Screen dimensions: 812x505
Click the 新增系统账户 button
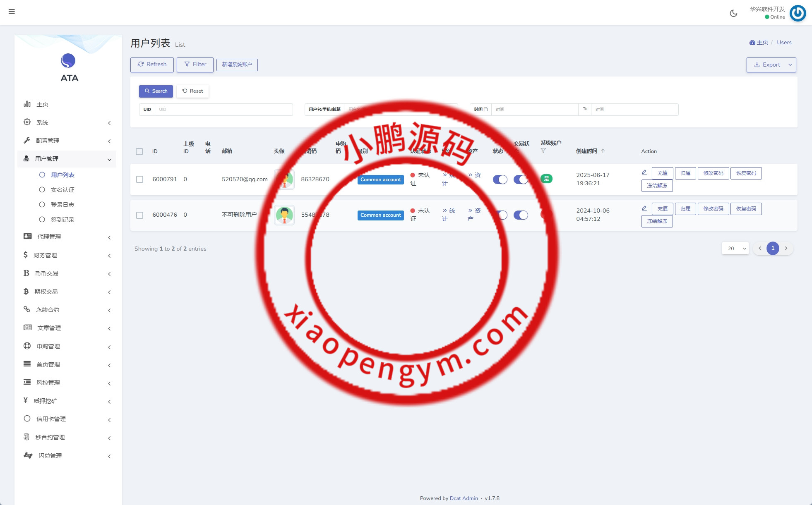(x=237, y=65)
